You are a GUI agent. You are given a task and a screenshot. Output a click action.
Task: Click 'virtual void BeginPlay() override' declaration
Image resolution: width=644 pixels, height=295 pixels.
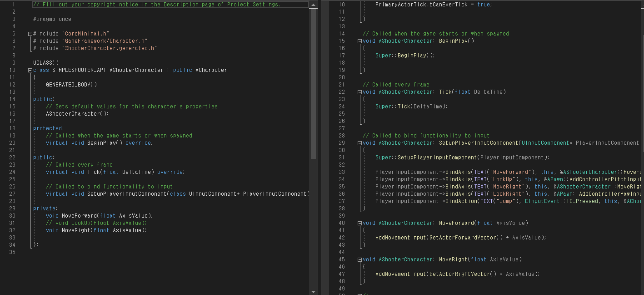100,143
